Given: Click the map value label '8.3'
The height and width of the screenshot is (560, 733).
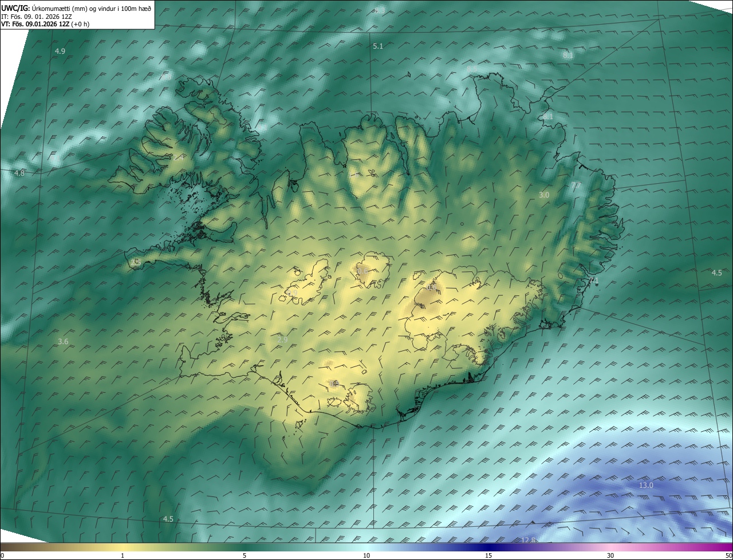Looking at the screenshot, I should tap(380, 11).
